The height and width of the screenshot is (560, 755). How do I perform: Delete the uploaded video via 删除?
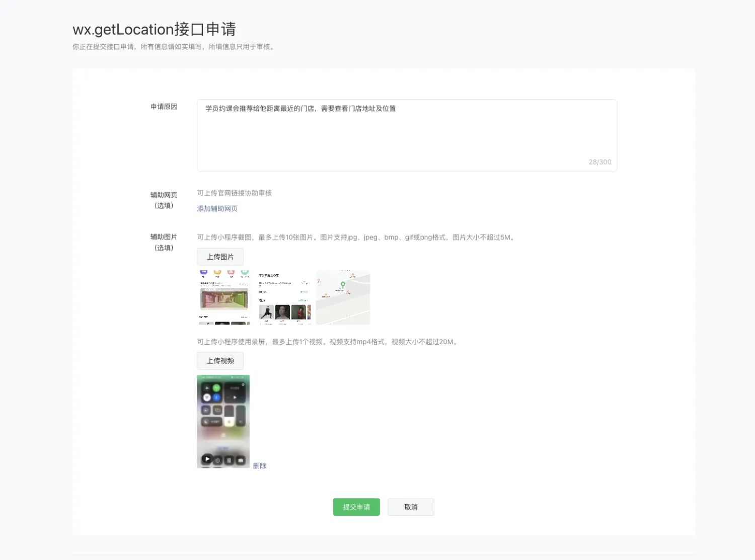pos(259,465)
